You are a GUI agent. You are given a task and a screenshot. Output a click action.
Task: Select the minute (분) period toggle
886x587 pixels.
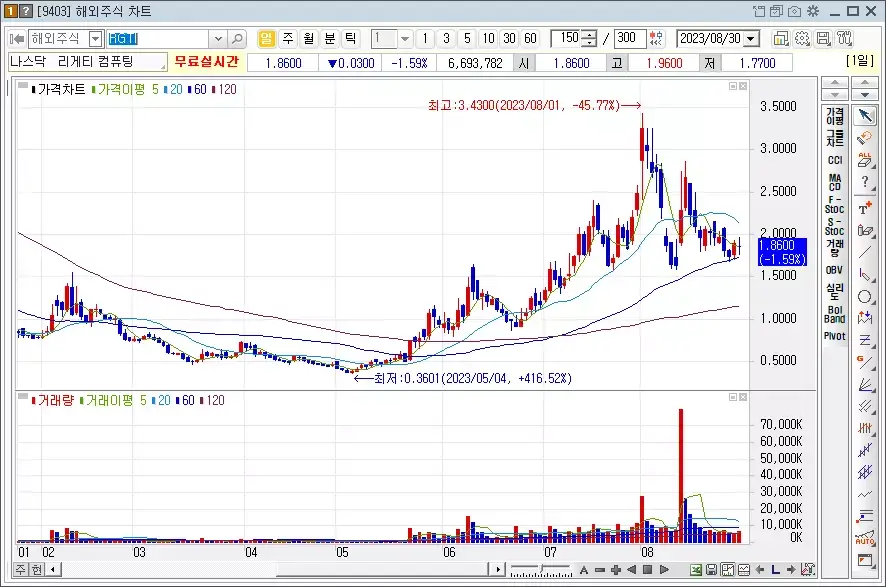329,38
